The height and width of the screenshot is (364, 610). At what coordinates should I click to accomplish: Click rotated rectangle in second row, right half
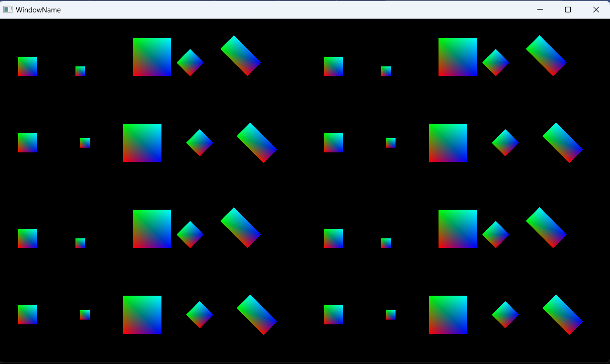[563, 143]
